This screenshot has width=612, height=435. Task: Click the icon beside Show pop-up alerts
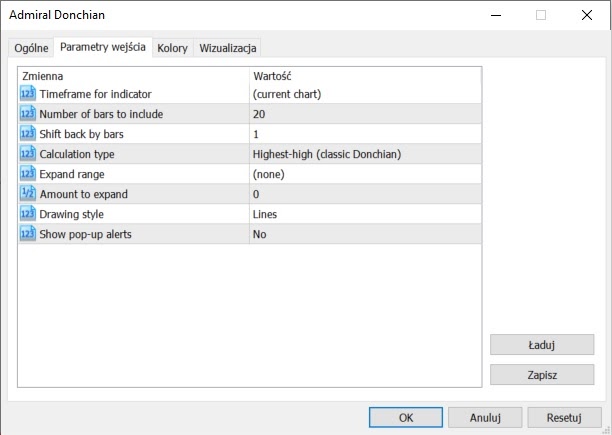28,234
